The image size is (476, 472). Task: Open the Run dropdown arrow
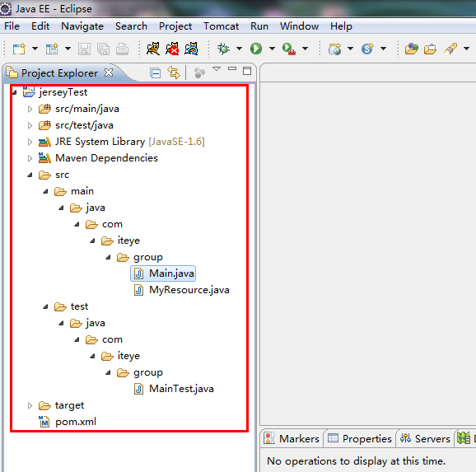pyautogui.click(x=272, y=49)
